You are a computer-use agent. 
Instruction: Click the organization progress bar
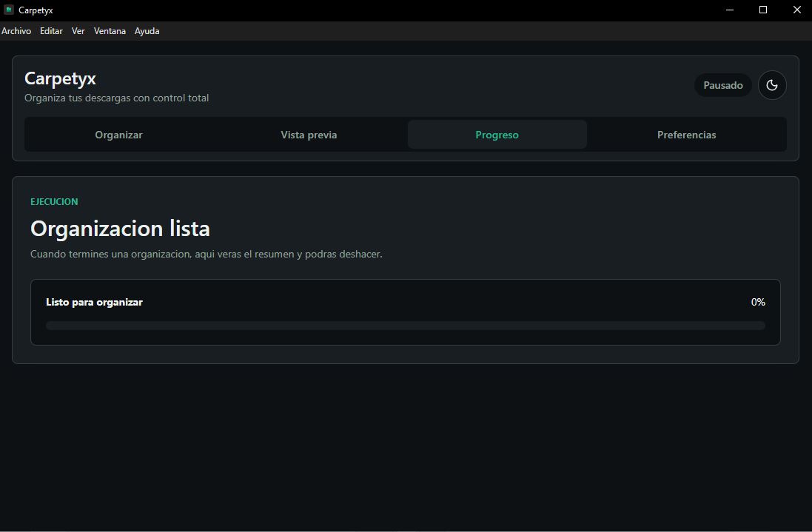[406, 326]
